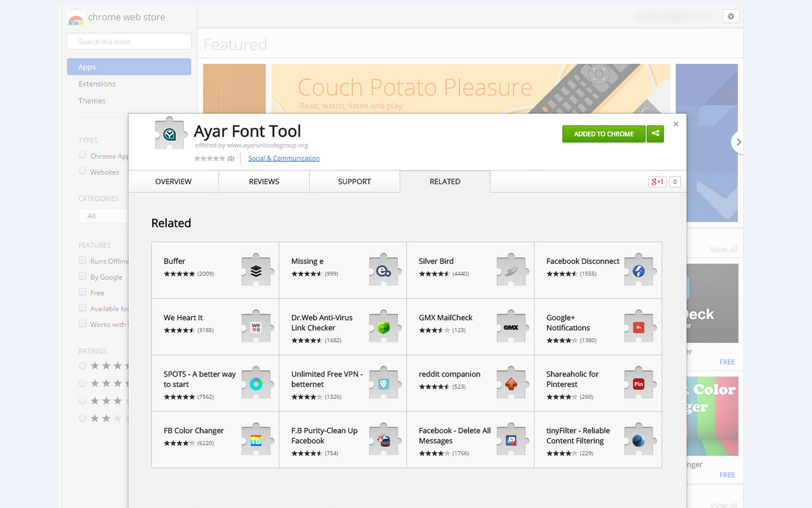812x508 pixels.
Task: Click the tinyFilter extension icon
Action: point(639,440)
